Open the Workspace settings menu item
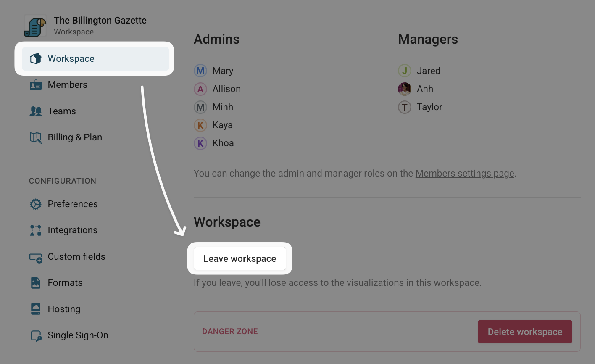Screen dimensions: 595x364 pyautogui.click(x=95, y=59)
